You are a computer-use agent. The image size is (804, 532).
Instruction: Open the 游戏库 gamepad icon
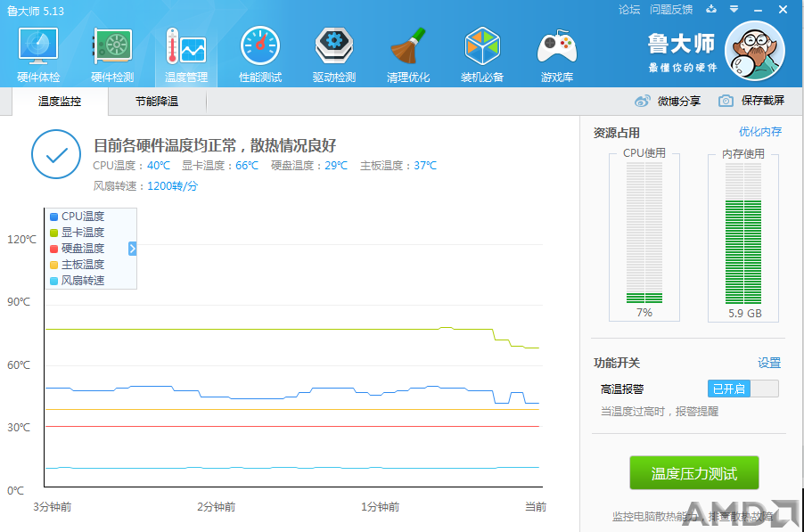click(557, 47)
